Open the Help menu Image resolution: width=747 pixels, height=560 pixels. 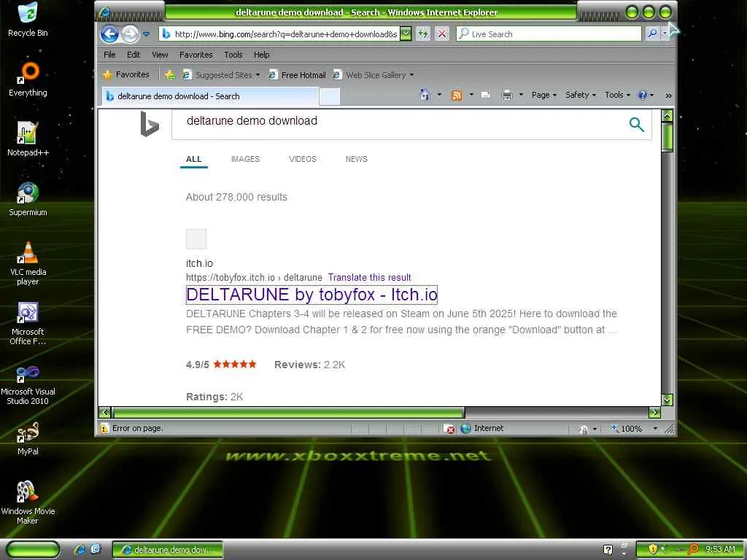(x=262, y=55)
